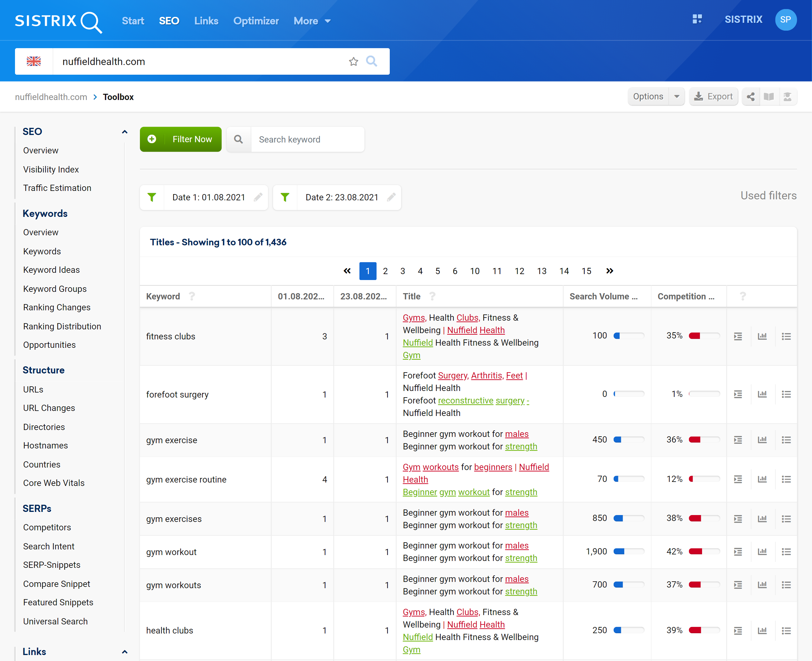812x661 pixels.
Task: Open SERP view icon for fitness clubs
Action: click(738, 336)
